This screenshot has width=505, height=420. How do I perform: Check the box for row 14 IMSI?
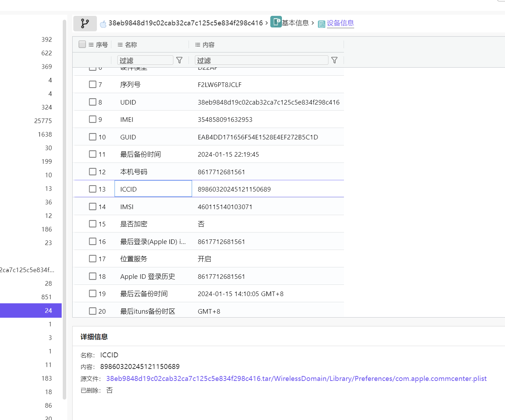(x=93, y=206)
